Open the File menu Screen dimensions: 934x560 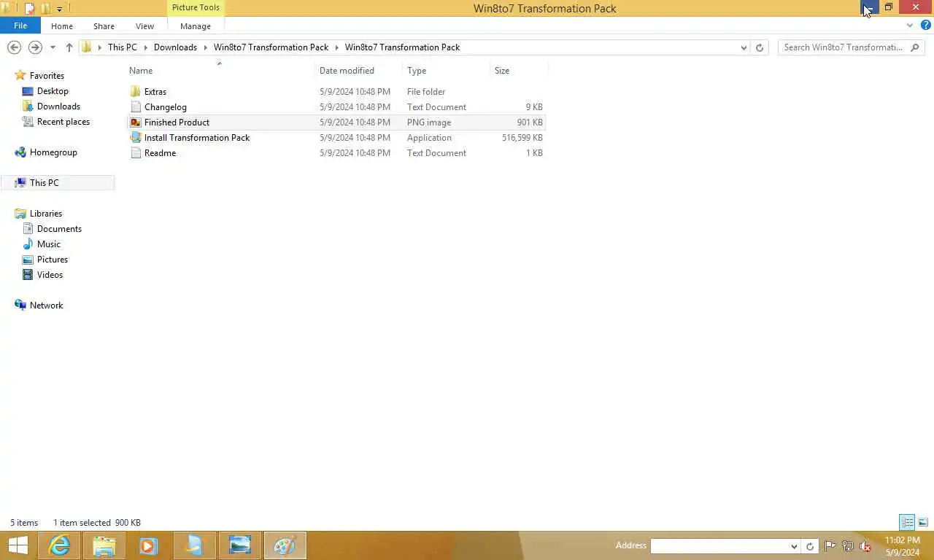click(20, 26)
